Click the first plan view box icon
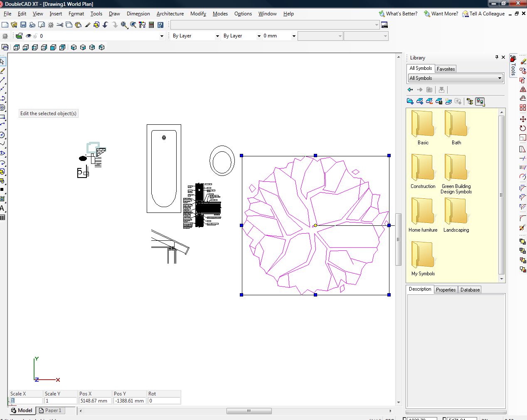Screen dimensions: 527x420 (17, 47)
